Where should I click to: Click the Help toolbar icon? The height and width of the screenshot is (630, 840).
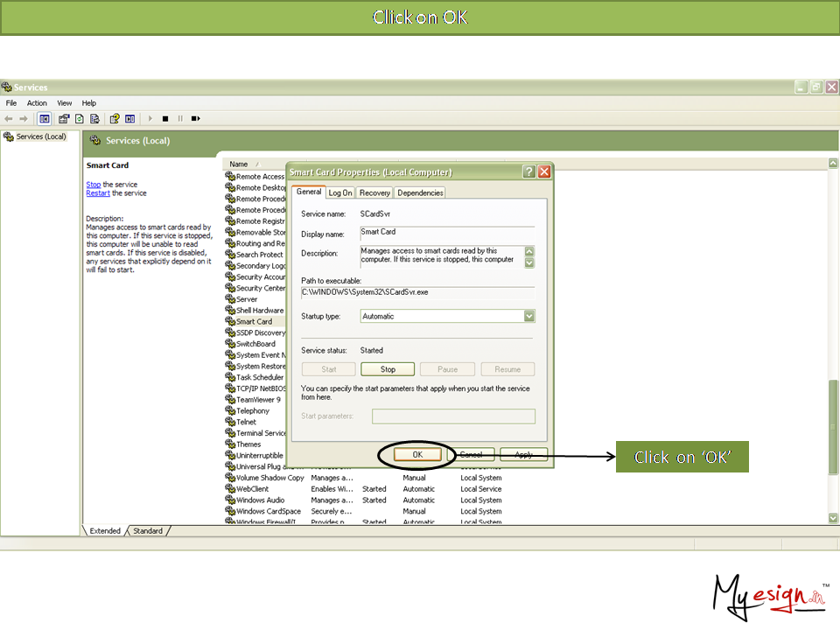[114, 118]
